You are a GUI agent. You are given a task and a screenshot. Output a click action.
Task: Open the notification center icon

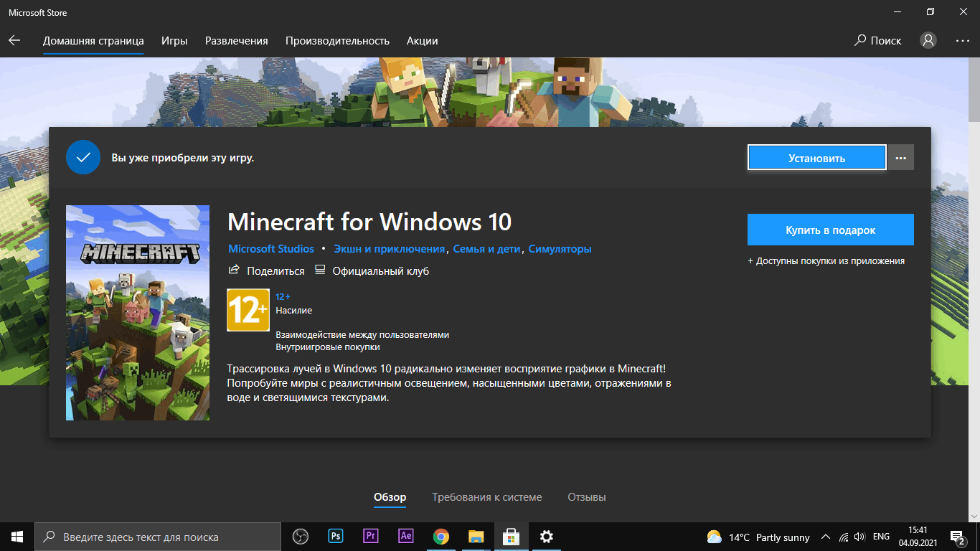click(958, 537)
